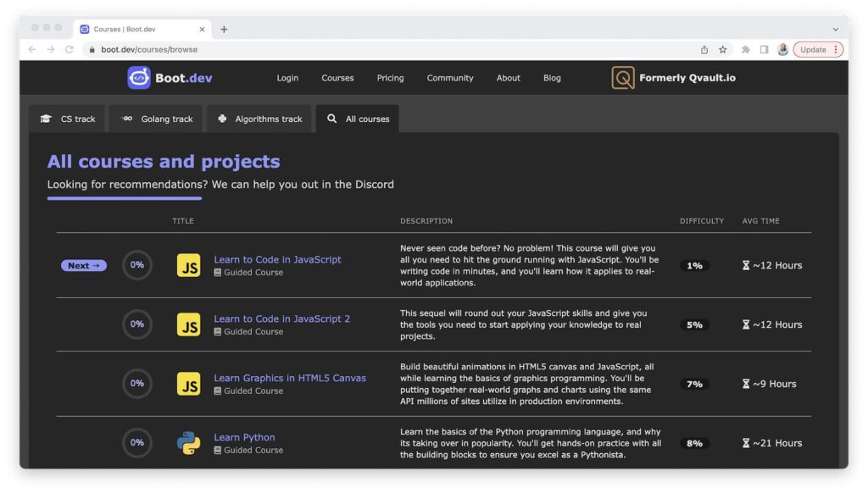
Task: Toggle the browser side panel icon
Action: [x=764, y=50]
